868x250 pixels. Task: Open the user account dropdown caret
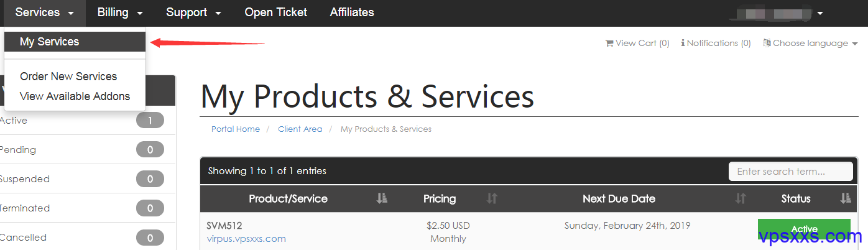tap(820, 13)
